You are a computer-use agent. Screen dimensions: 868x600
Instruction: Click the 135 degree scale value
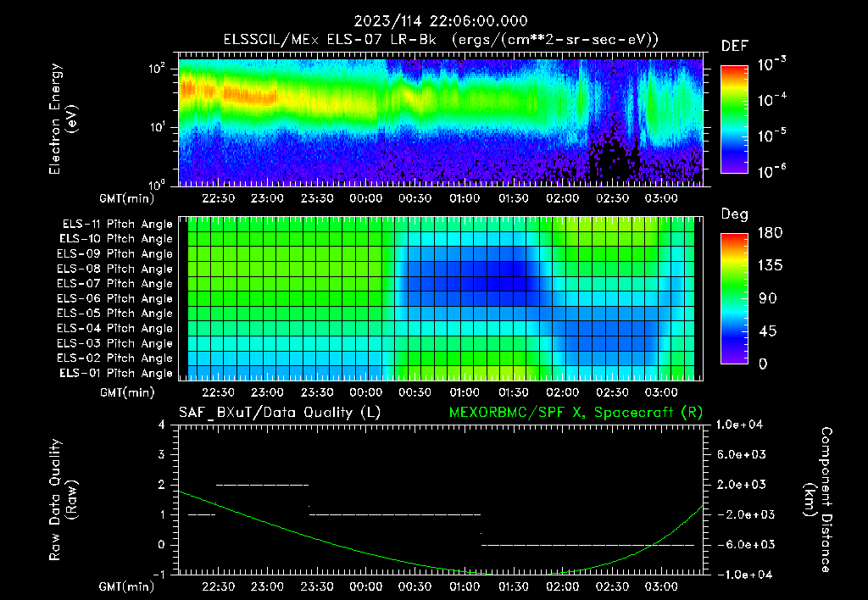[x=770, y=266]
